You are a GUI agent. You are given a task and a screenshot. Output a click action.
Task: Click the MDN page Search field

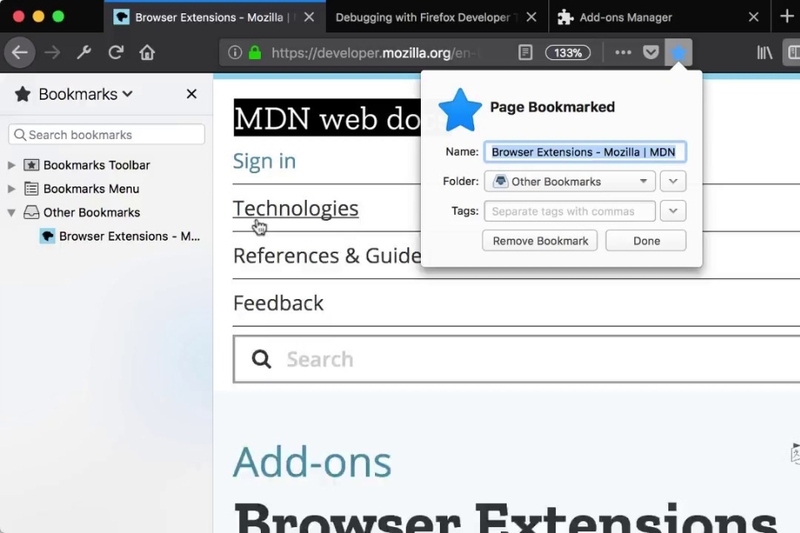(516, 359)
